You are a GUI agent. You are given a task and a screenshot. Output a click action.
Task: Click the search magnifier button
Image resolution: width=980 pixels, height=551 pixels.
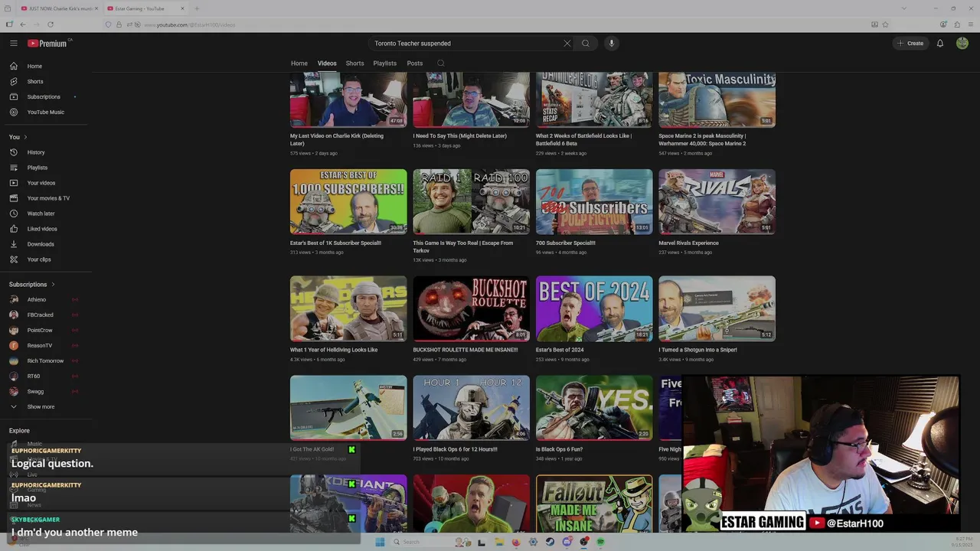tap(586, 43)
